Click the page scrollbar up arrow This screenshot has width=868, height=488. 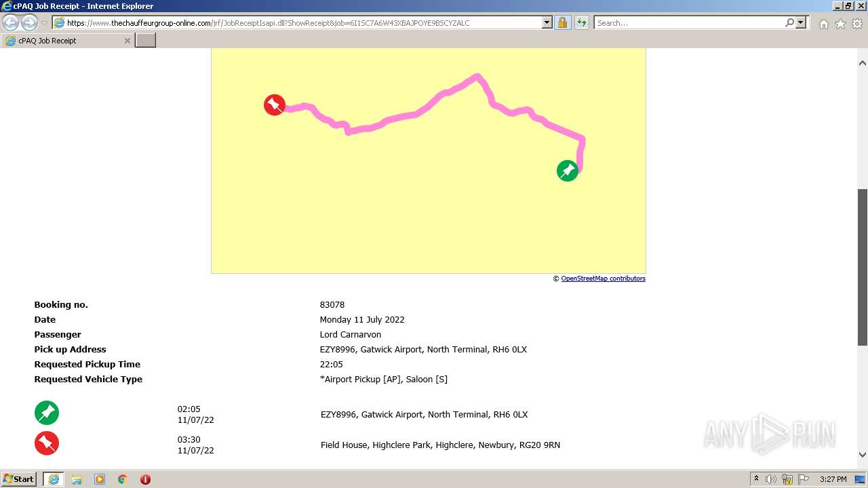click(x=863, y=63)
